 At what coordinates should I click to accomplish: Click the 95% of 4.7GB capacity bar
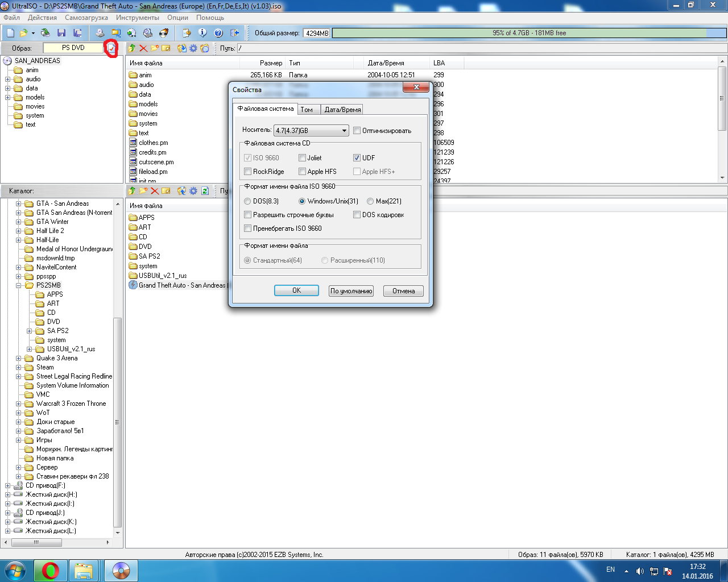pos(529,33)
